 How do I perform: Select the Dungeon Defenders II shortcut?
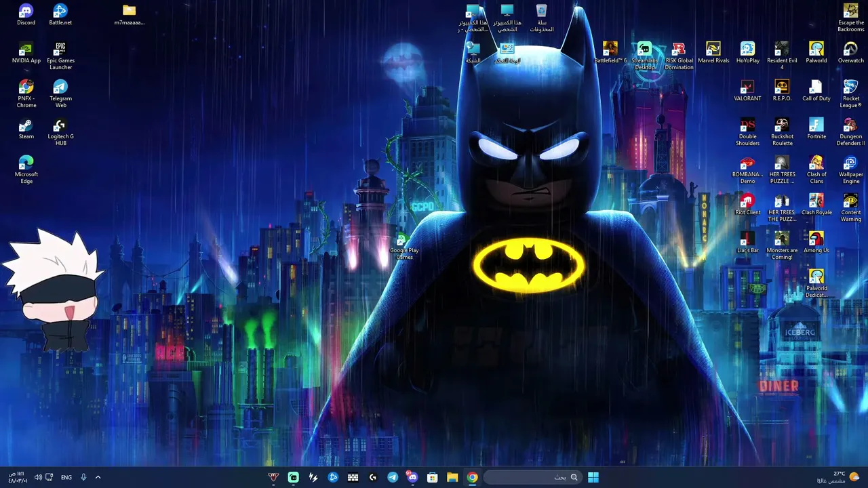pyautogui.click(x=850, y=131)
